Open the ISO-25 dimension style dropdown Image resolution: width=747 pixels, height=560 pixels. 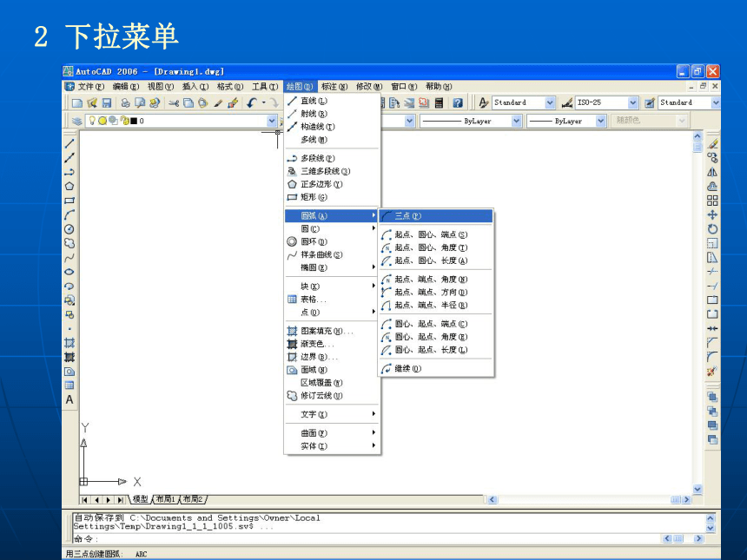point(632,102)
